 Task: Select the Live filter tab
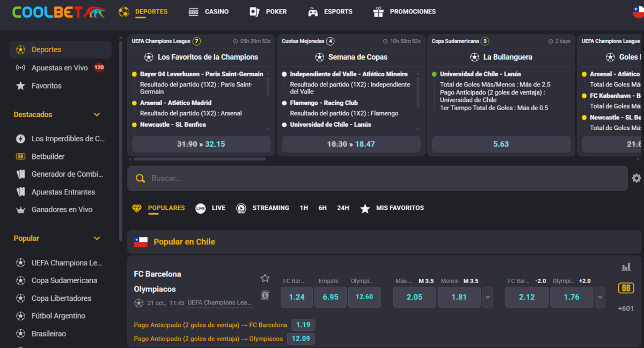coord(210,208)
